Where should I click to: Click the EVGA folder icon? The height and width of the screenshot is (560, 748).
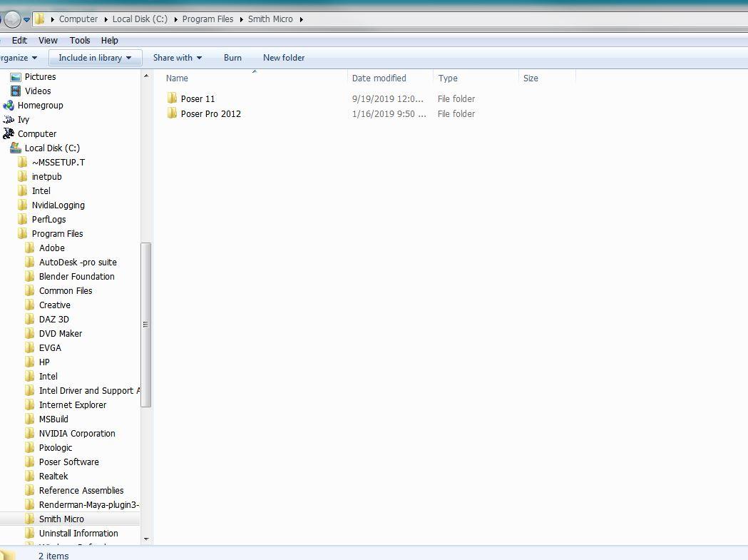[x=29, y=347]
